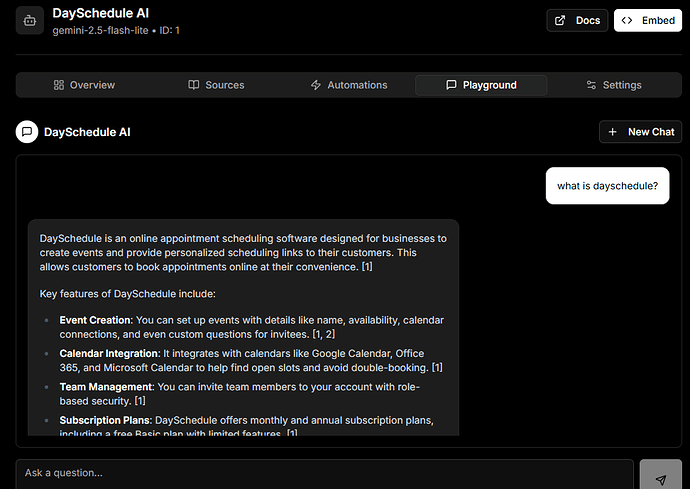Go to the Settings tab
The image size is (690, 489).
pyautogui.click(x=614, y=85)
